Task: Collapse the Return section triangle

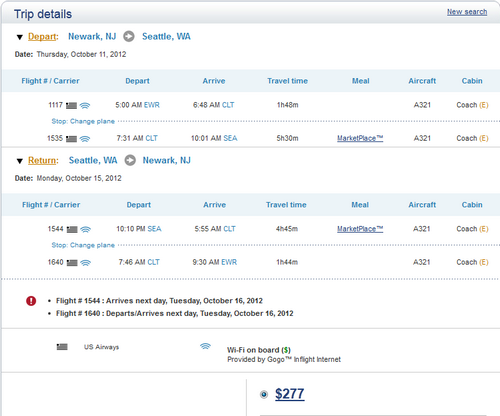Action: (x=20, y=161)
